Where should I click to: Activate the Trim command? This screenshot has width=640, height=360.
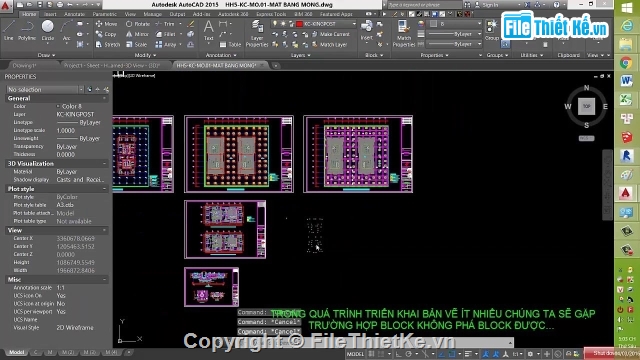pyautogui.click(x=165, y=24)
